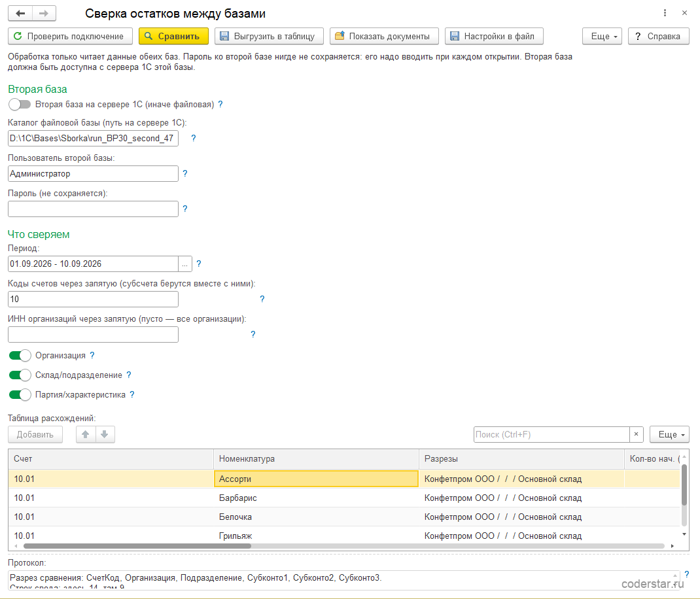This screenshot has height=599, width=700.
Task: Open the top Еще dropdown menu
Action: click(603, 36)
